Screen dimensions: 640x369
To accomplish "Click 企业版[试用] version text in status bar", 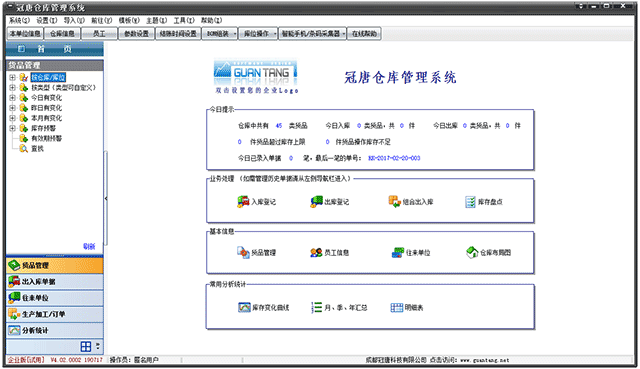I will pyautogui.click(x=26, y=360).
